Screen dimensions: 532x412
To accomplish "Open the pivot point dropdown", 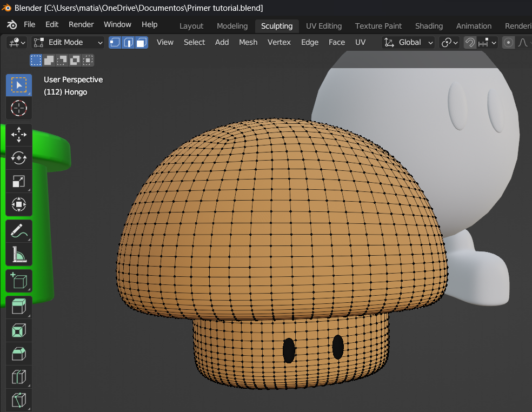I will [449, 42].
